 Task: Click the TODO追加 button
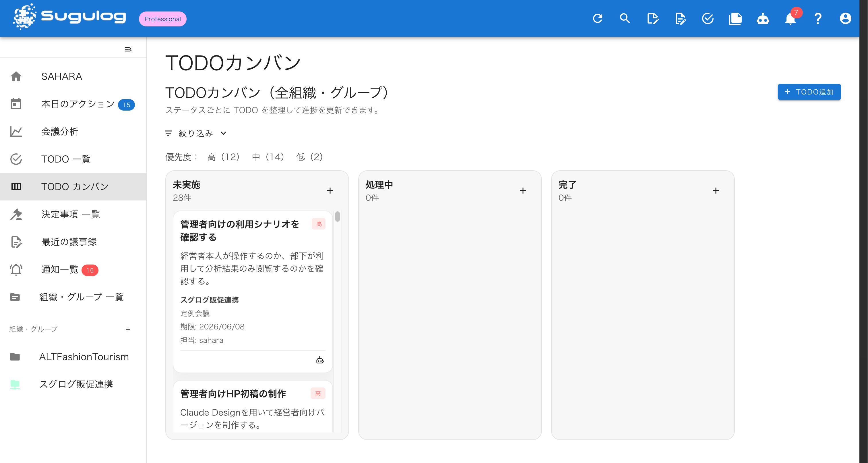(x=809, y=92)
